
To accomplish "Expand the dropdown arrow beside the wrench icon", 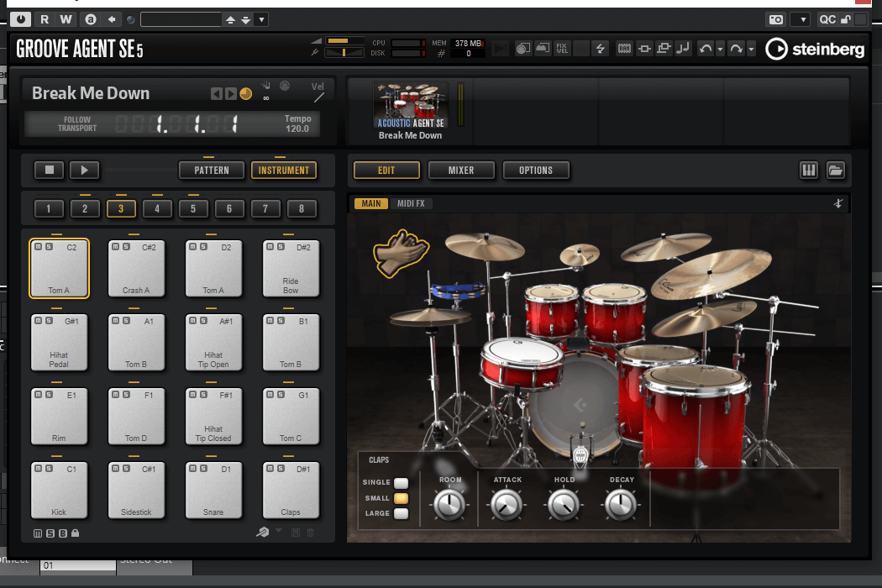I will coord(278,531).
